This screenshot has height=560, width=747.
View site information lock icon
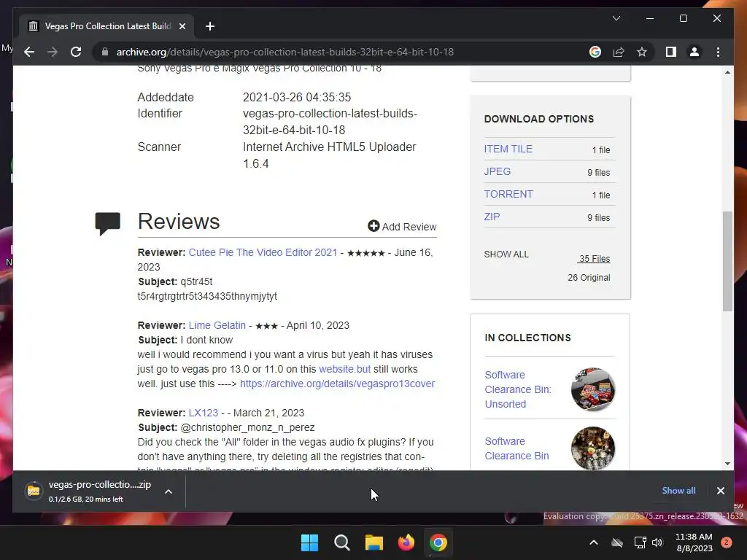[105, 52]
